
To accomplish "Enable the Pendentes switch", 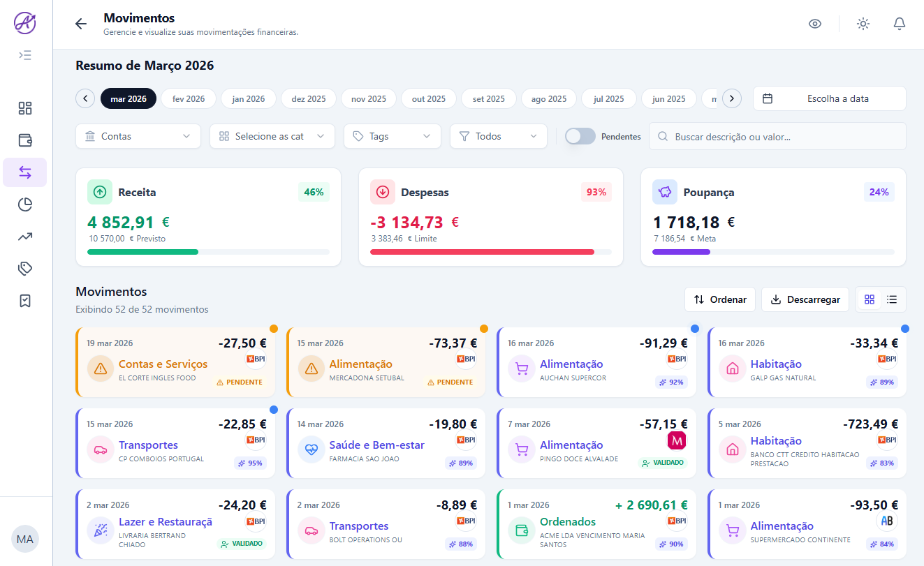I will (x=580, y=136).
